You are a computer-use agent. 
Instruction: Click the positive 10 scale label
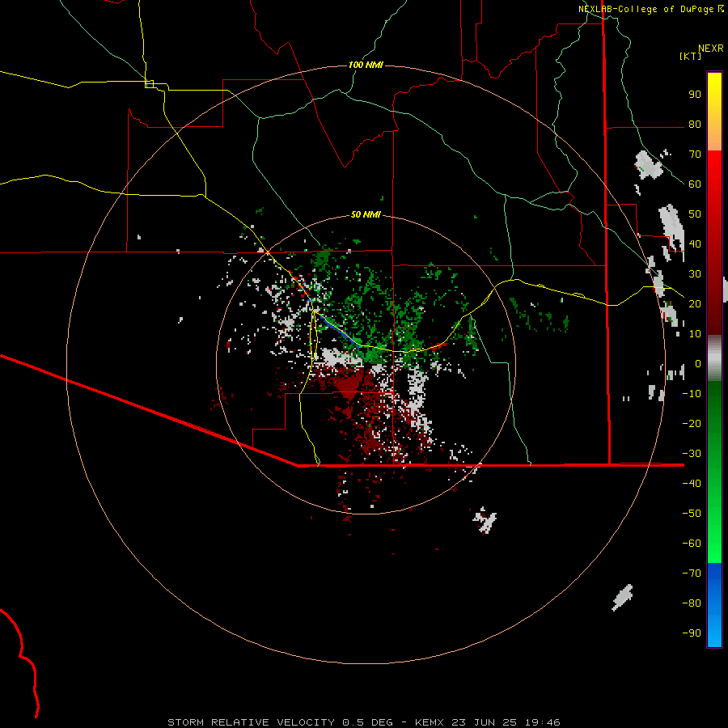tap(695, 334)
